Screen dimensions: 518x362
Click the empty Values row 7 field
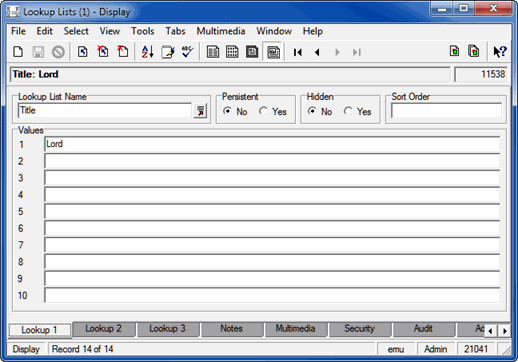(x=272, y=245)
